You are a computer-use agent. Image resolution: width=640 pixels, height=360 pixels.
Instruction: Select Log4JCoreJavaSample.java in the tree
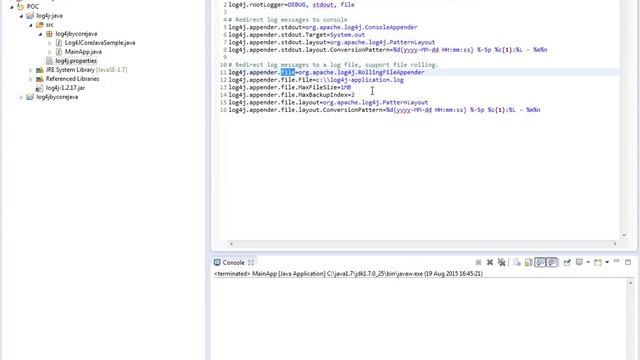tap(100, 42)
